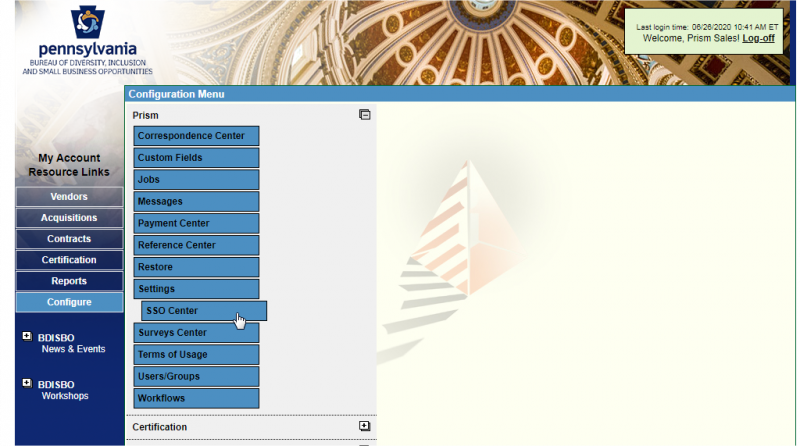Open Workflows configuration
Viewport: 800px width, 446px height.
click(196, 398)
